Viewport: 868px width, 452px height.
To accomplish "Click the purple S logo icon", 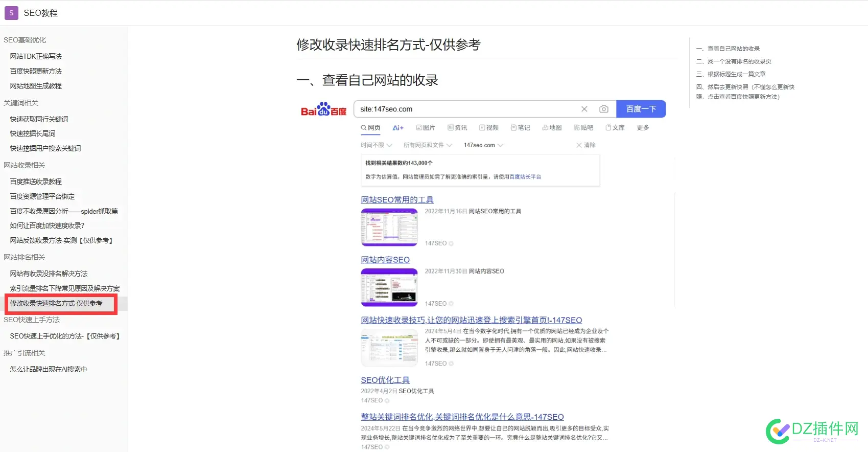I will (x=11, y=13).
